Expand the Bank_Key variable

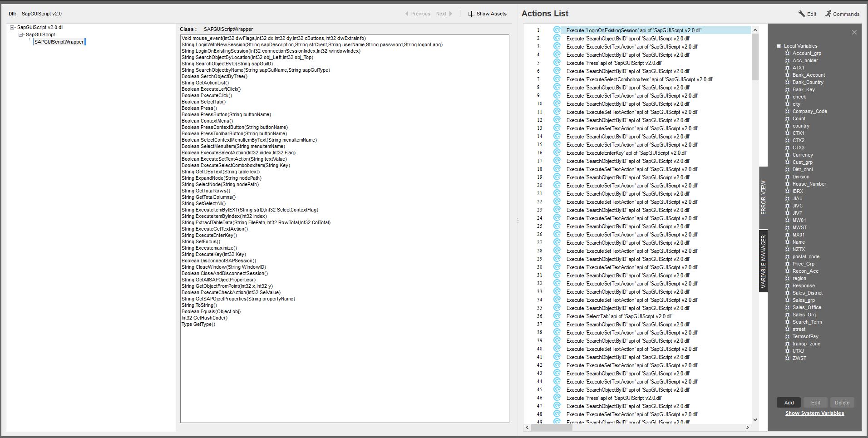[788, 89]
